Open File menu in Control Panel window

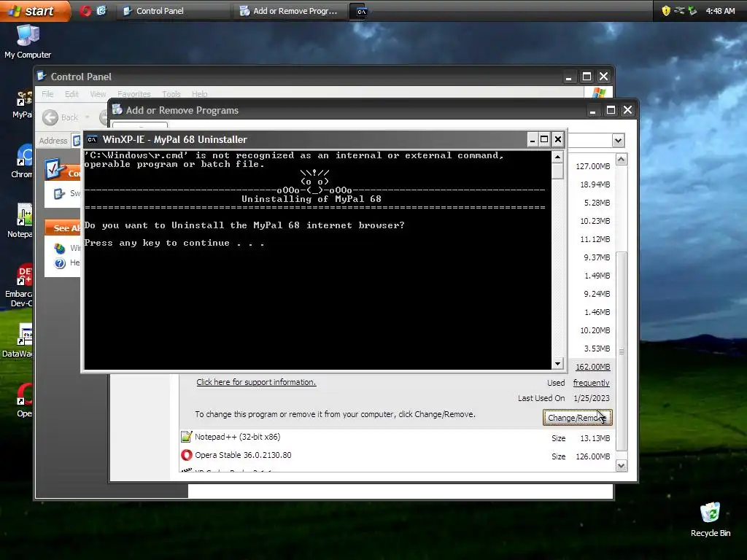(x=47, y=94)
